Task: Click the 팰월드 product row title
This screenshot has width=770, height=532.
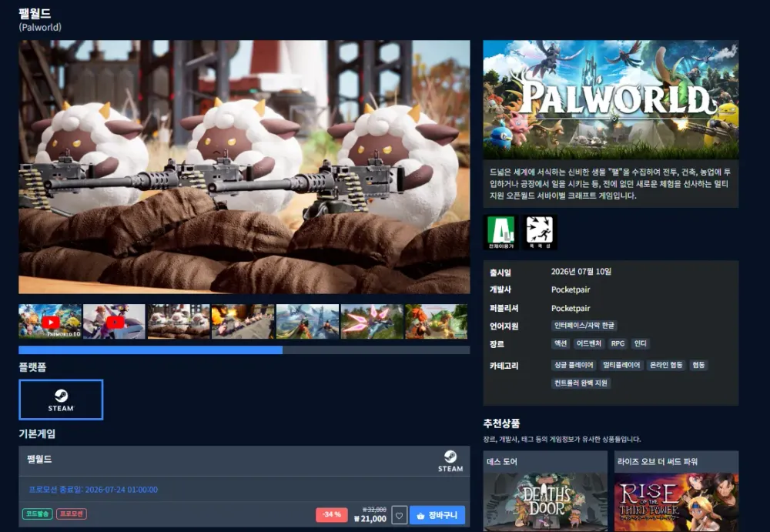Action: click(39, 459)
